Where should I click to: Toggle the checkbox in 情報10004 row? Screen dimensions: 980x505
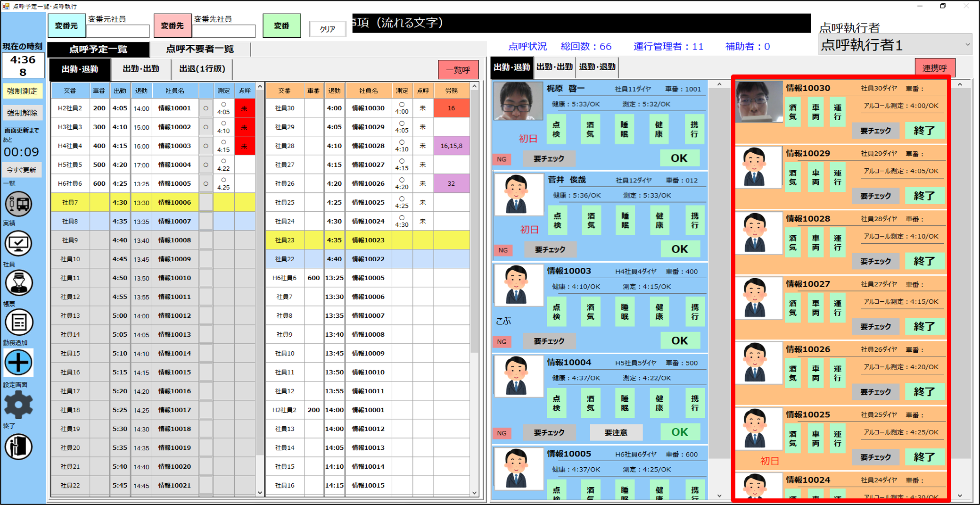(206, 165)
